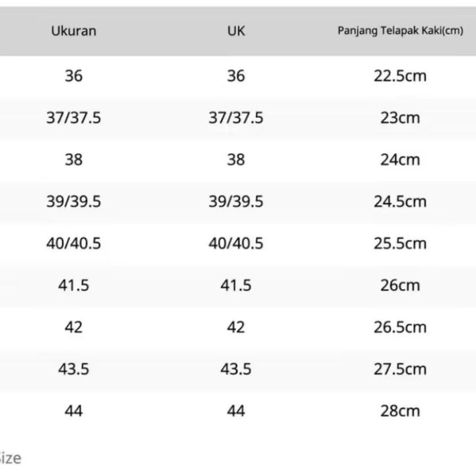Viewport: 476px width, 476px height.
Task: Click the 23cm foot length cell
Action: point(400,118)
